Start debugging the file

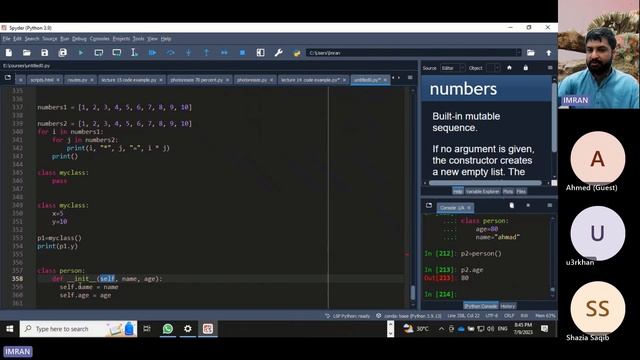[x=152, y=53]
